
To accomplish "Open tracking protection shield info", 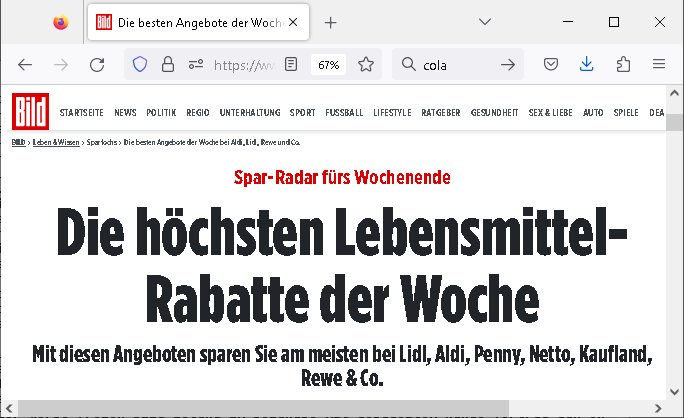I will 140,65.
